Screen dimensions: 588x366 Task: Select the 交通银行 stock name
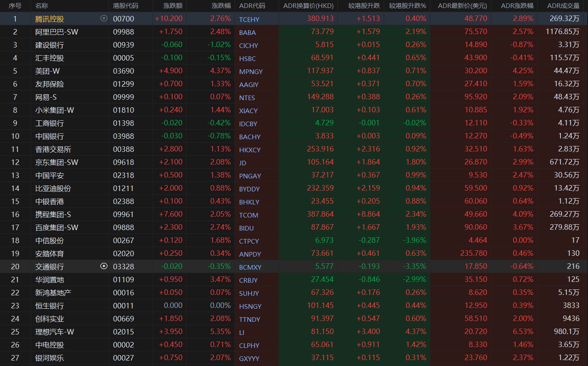50,267
